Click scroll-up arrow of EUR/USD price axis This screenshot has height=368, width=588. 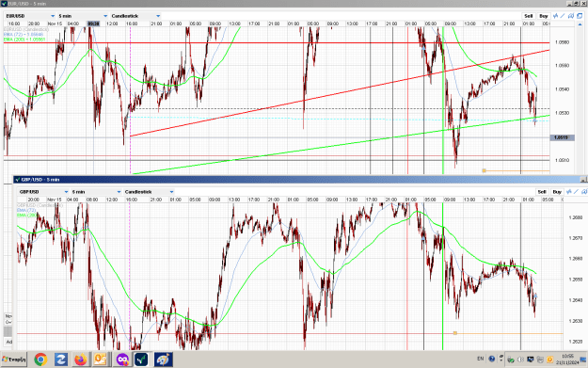coord(580,24)
